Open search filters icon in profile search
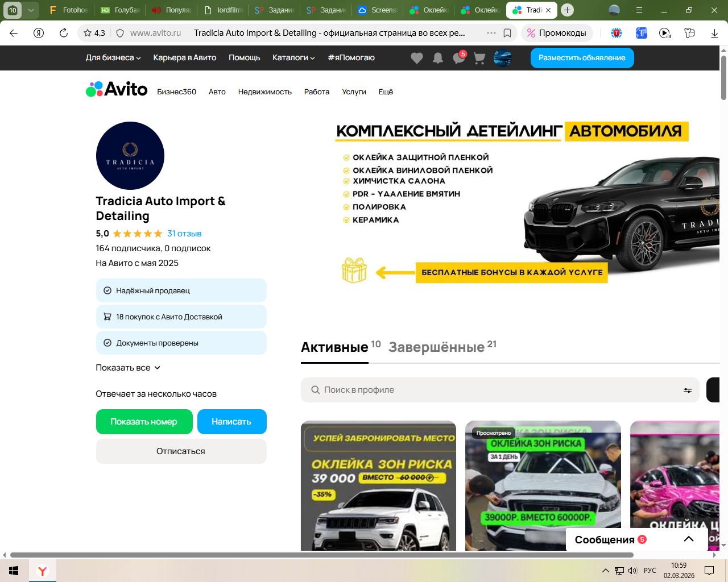 point(688,390)
